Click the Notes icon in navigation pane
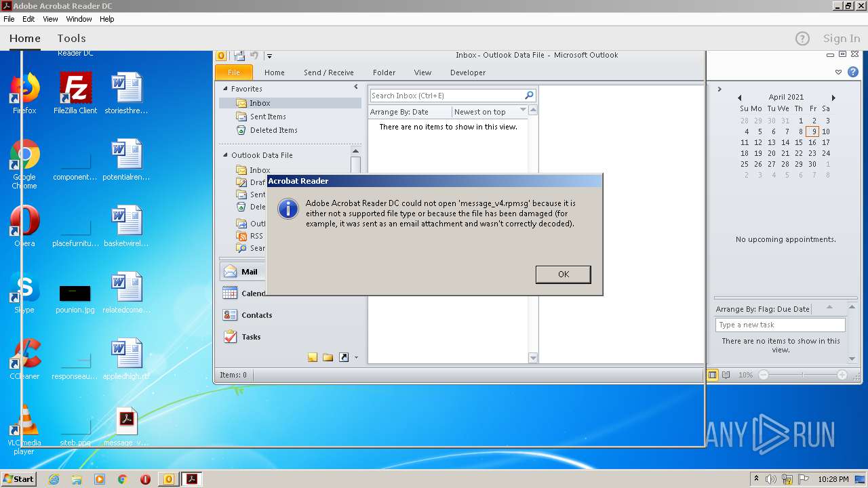This screenshot has height=488, width=868. click(313, 358)
